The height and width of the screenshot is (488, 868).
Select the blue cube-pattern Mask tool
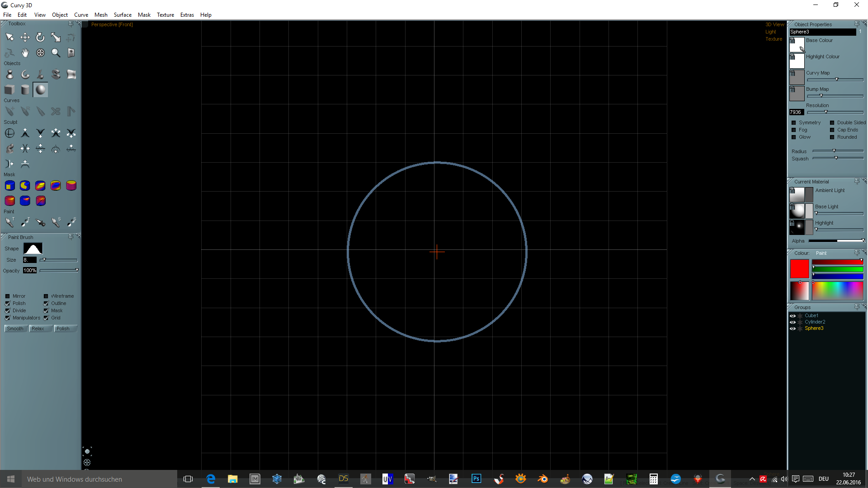9,186
